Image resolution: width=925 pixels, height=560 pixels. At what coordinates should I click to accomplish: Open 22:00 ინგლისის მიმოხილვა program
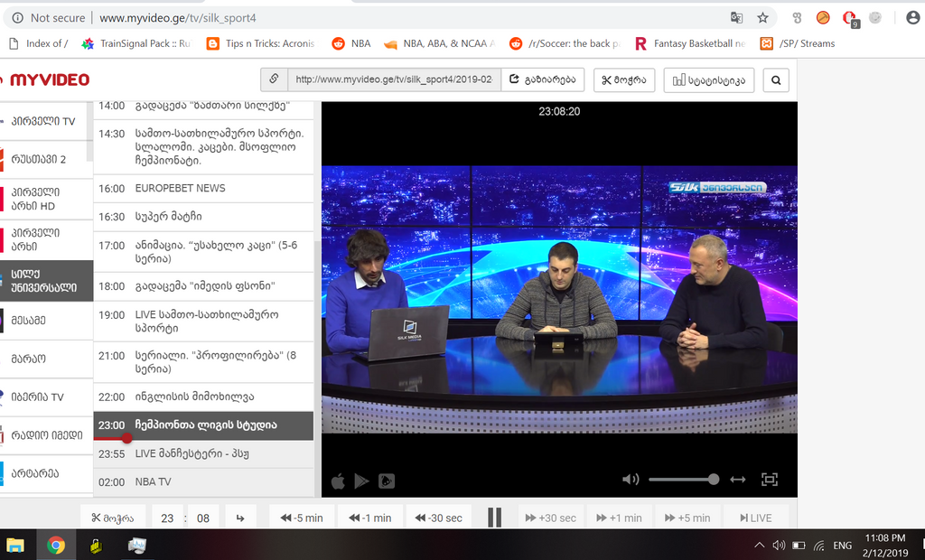coord(203,397)
